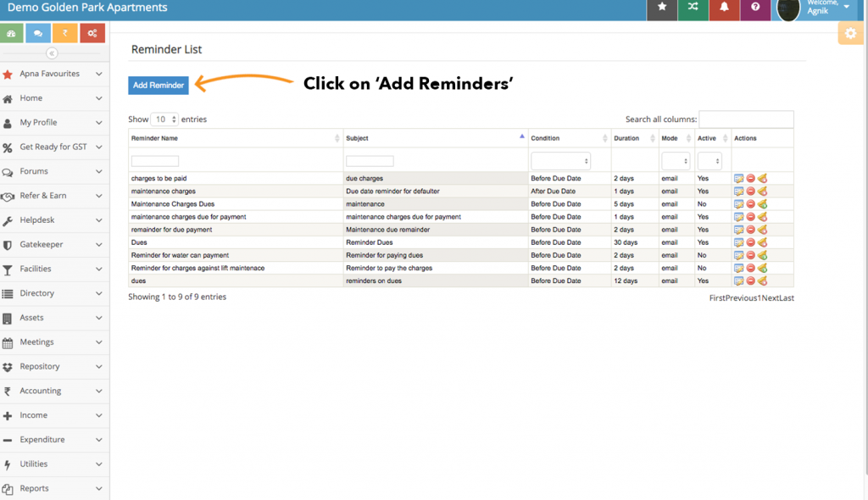The height and width of the screenshot is (500, 868).
Task: Open the Welcome Agnik user dropdown arrow
Action: click(x=847, y=7)
